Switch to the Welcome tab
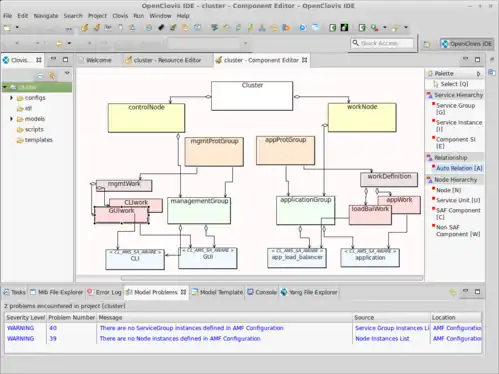Image resolution: width=499 pixels, height=374 pixels. (x=95, y=60)
